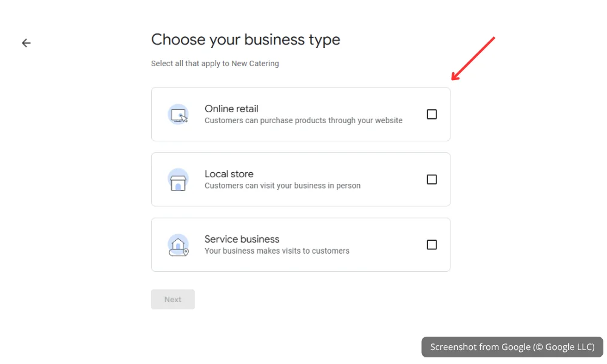Click the 'Screenshot from Google' attribution badge
Screen dimensions: 607x364
(512, 346)
